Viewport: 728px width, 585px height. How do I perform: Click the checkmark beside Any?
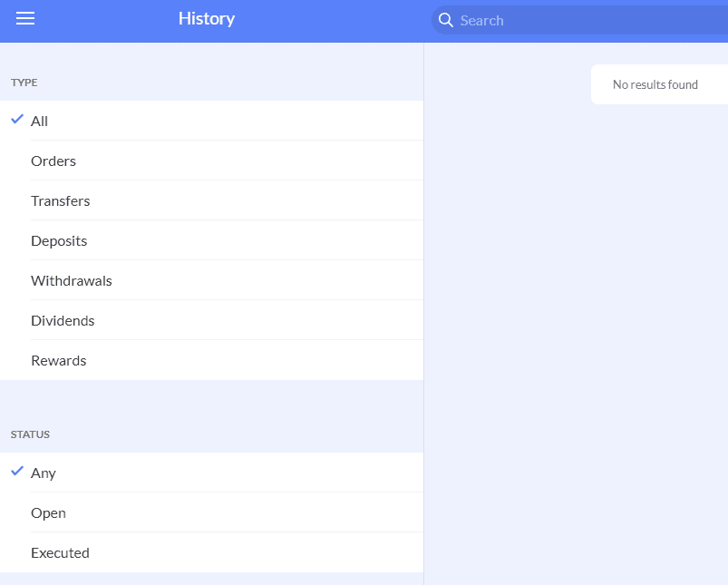[x=17, y=471]
